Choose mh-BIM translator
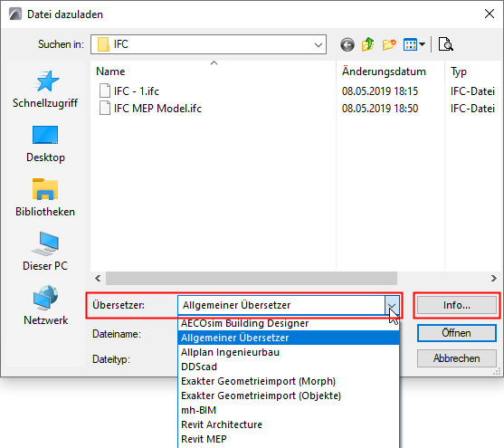Image resolution: width=504 pixels, height=448 pixels. pyautogui.click(x=289, y=410)
